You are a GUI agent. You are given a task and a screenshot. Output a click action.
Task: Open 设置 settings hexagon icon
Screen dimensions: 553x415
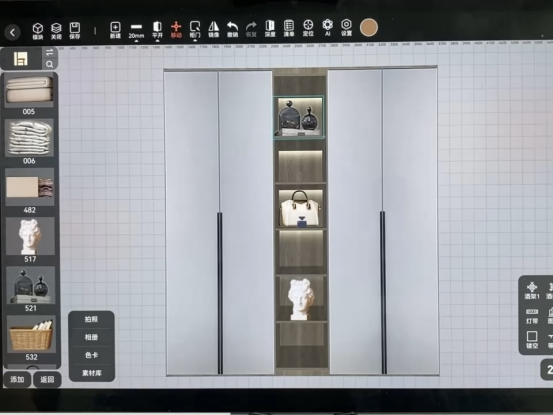coord(346,28)
